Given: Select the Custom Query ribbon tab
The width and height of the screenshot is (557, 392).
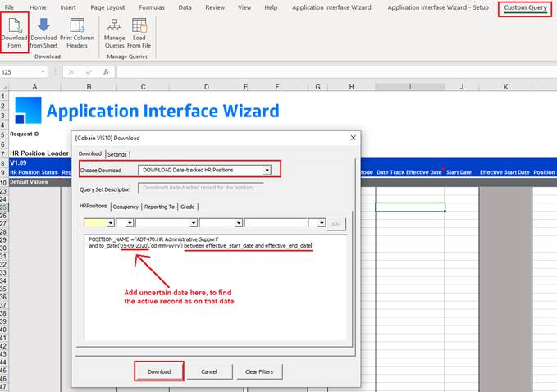Looking at the screenshot, I should coord(525,8).
